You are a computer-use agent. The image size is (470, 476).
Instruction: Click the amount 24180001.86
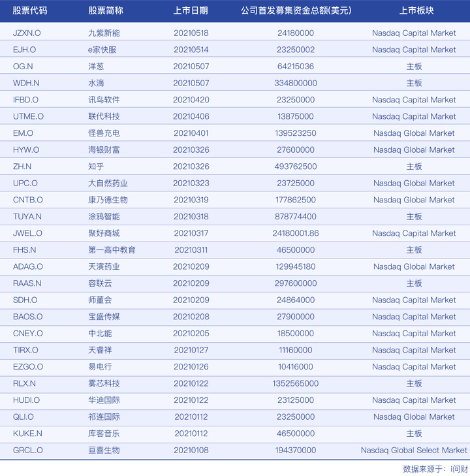click(x=296, y=234)
